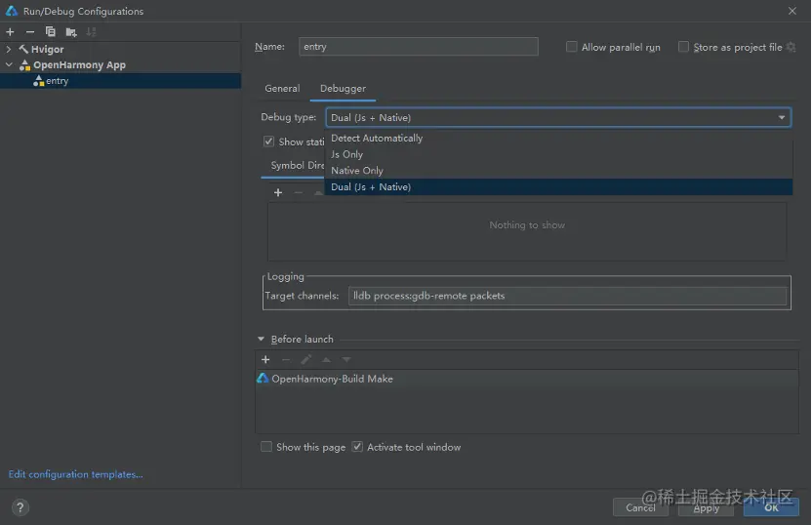812x525 pixels.
Task: Switch to the Debugger tab
Action: (343, 89)
